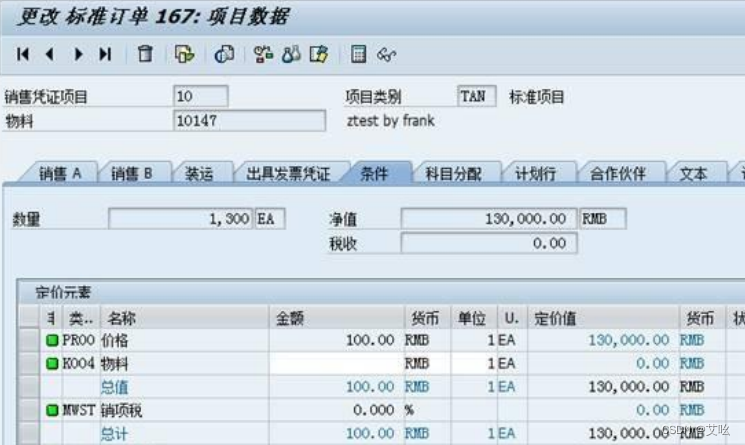The width and height of the screenshot is (745, 445).
Task: Open the 装运 tab
Action: (x=199, y=173)
